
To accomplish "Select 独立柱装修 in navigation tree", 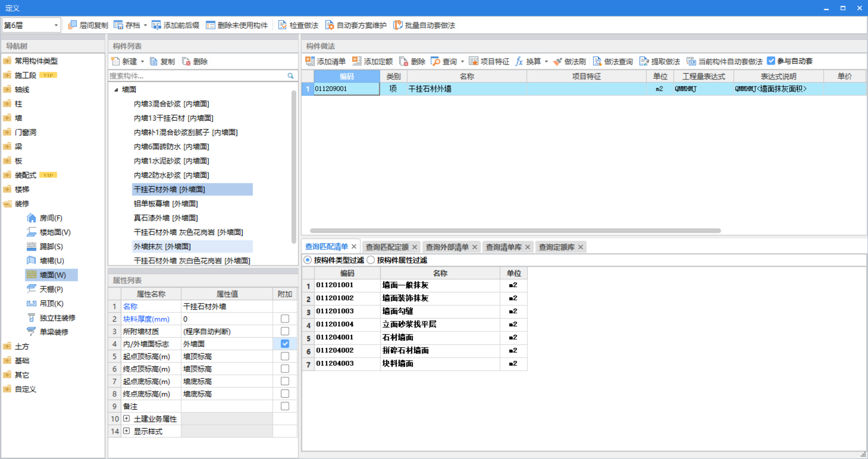I will click(57, 318).
